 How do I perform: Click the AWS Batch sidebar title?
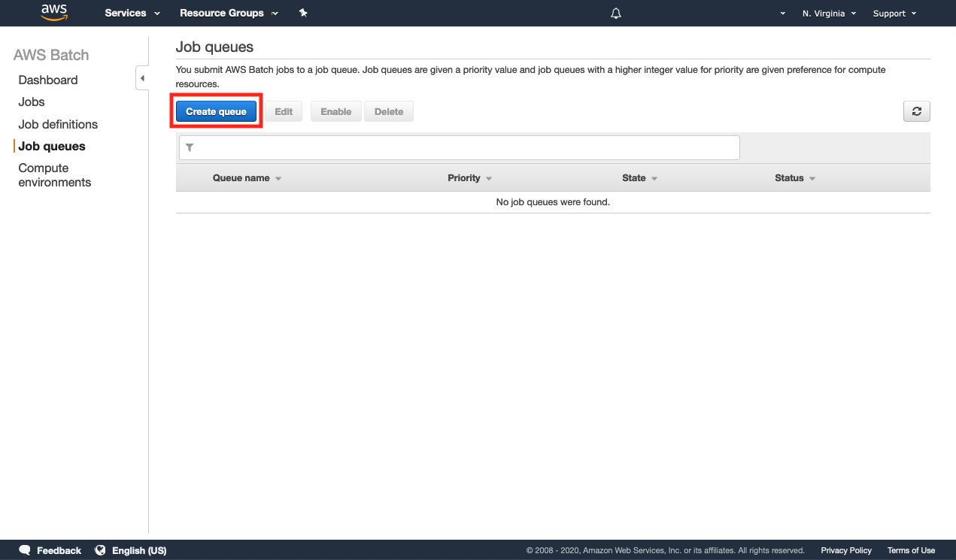[51, 55]
